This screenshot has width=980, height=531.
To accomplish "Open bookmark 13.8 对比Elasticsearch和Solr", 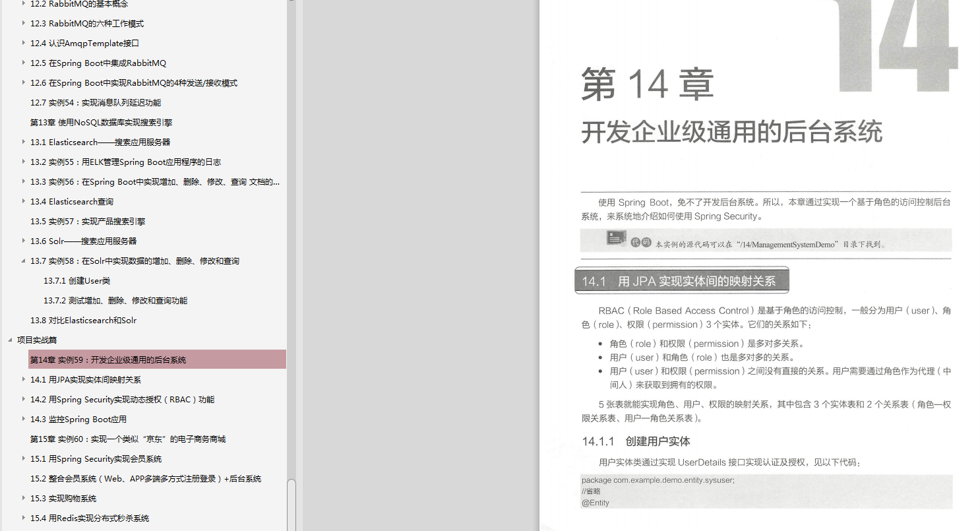I will tap(84, 321).
